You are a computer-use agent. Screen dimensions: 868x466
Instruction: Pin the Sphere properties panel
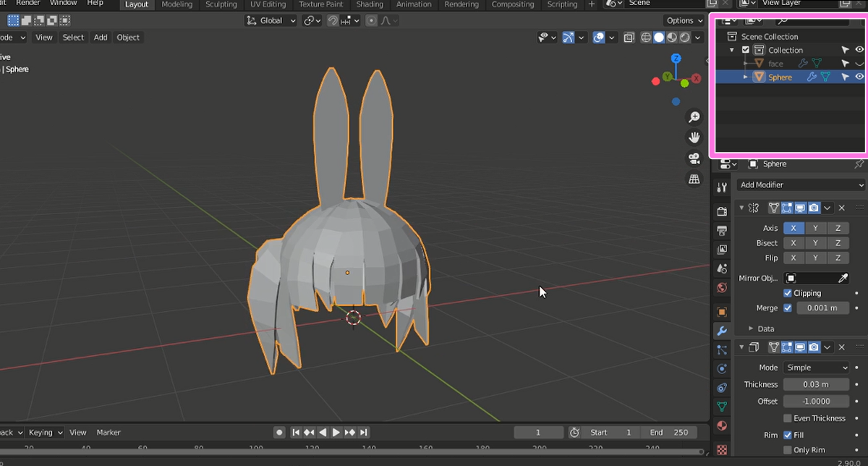(859, 164)
